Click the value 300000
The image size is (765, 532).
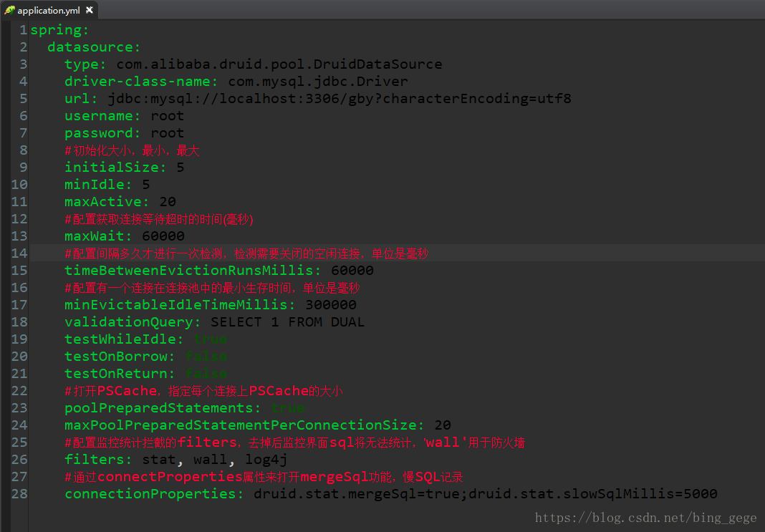tap(331, 305)
